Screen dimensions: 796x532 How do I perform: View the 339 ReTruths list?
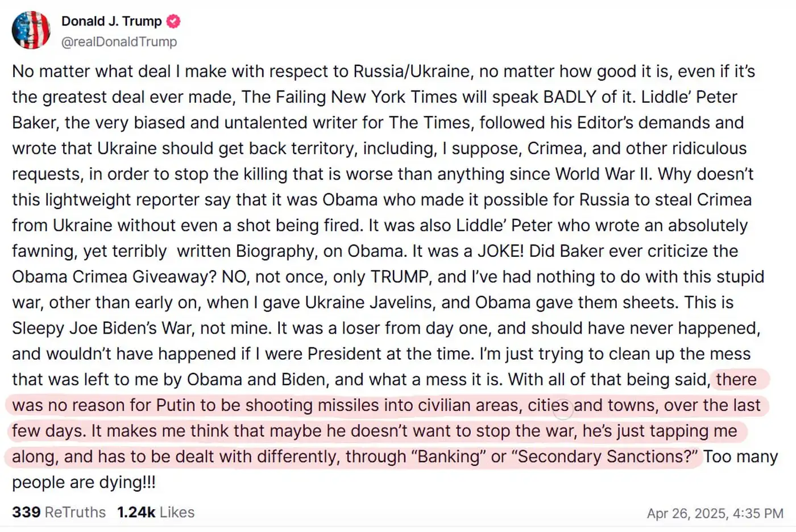coord(59,512)
